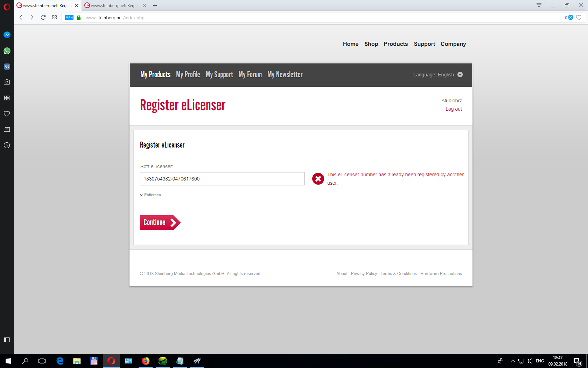
Task: Select My Support tab
Action: pos(219,74)
